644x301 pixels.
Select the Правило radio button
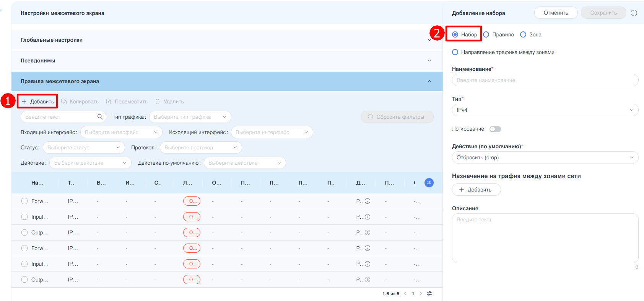486,34
